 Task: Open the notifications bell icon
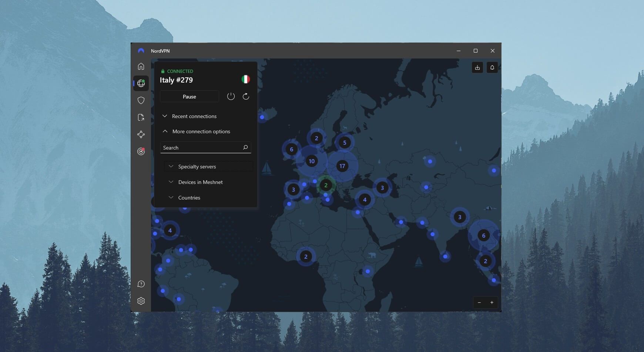coord(492,67)
